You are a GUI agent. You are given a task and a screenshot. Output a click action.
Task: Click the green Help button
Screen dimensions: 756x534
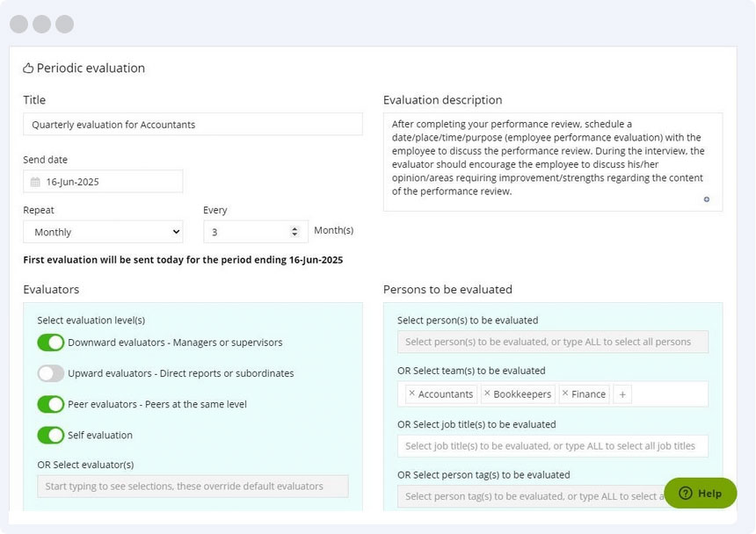tap(701, 494)
